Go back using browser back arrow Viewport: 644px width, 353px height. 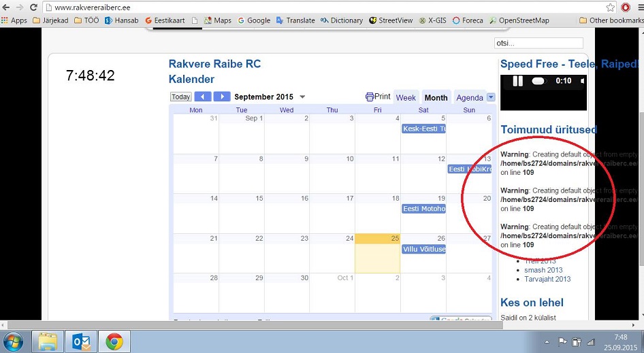6,7
